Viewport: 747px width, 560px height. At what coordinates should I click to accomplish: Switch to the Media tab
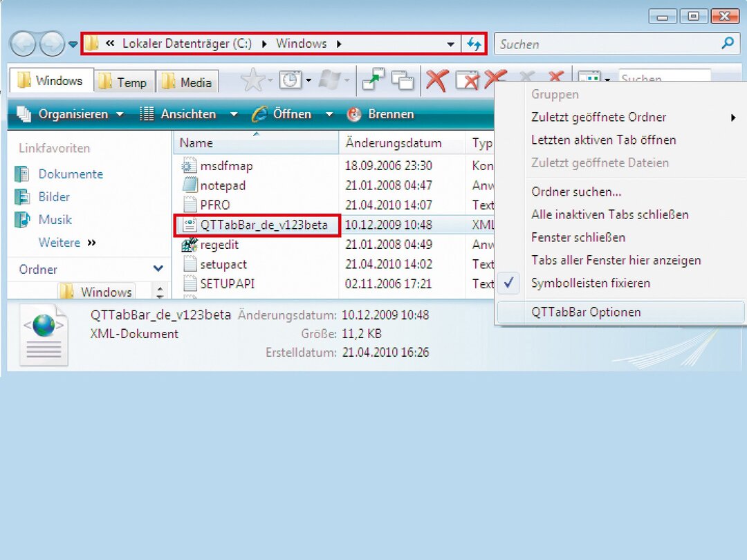[x=188, y=82]
